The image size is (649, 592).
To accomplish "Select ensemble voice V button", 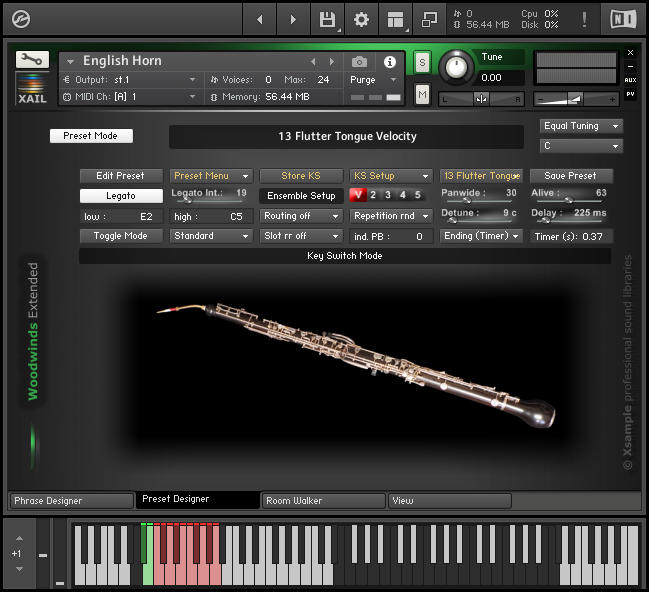I will [358, 195].
